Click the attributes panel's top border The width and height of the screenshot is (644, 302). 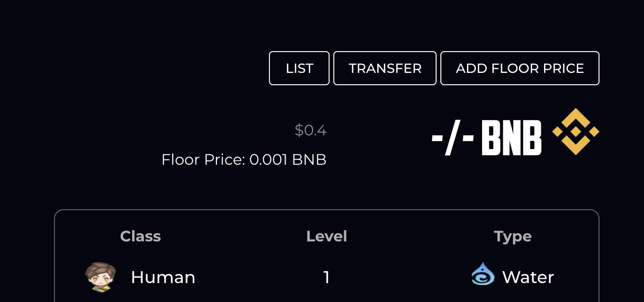[x=327, y=210]
